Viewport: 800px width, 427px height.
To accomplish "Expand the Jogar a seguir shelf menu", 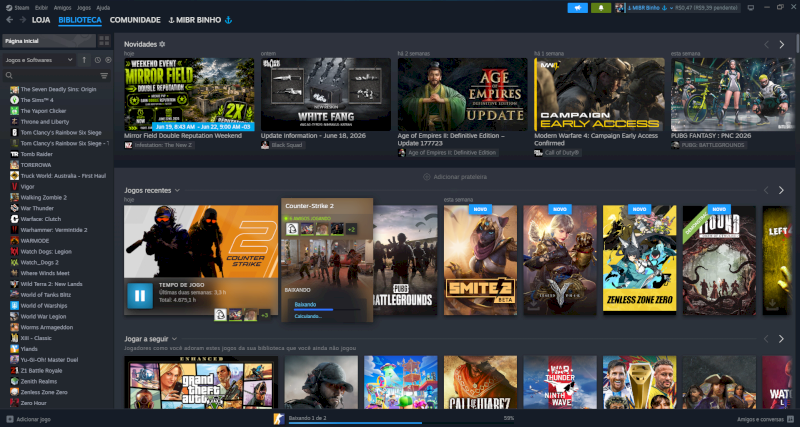I will 174,339.
